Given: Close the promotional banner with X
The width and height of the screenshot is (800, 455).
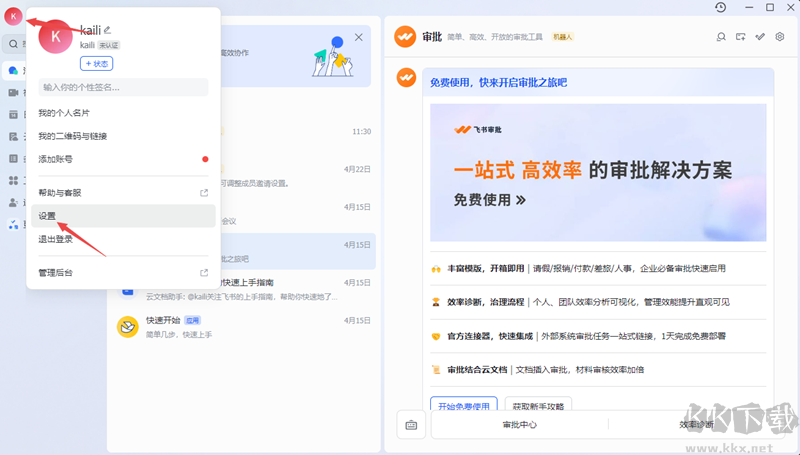Looking at the screenshot, I should pyautogui.click(x=358, y=37).
